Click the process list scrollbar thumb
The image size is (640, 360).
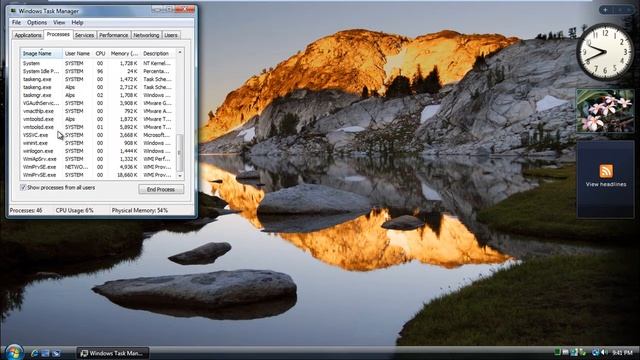tap(180, 153)
